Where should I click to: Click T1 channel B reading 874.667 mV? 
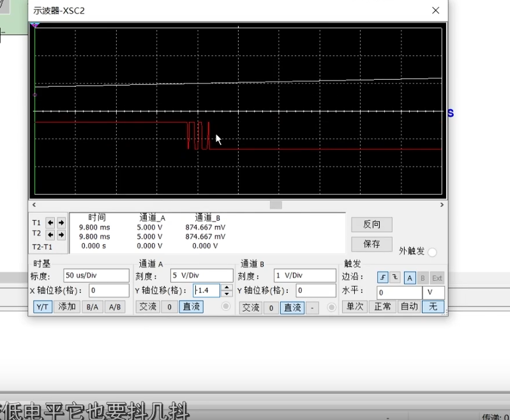(206, 227)
